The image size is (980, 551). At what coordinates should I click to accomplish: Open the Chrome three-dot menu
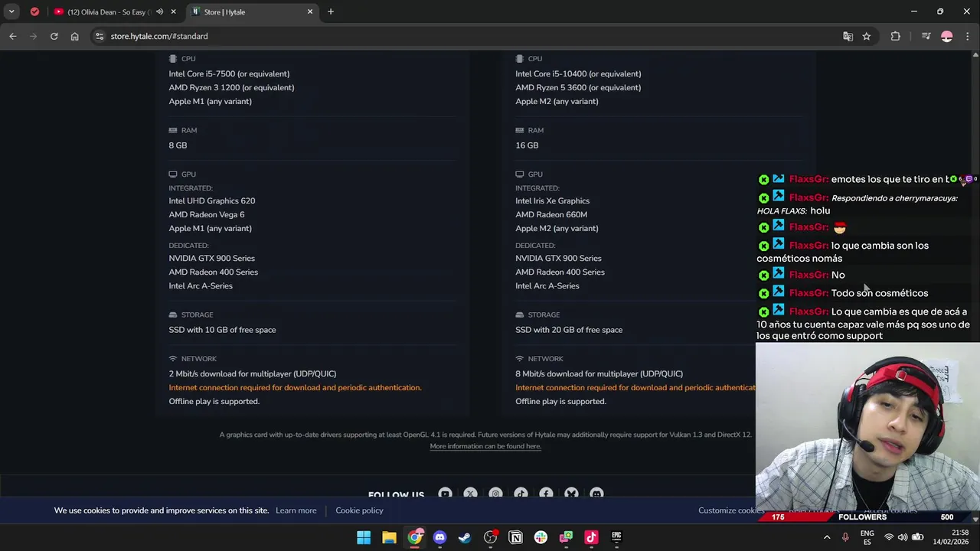(968, 36)
